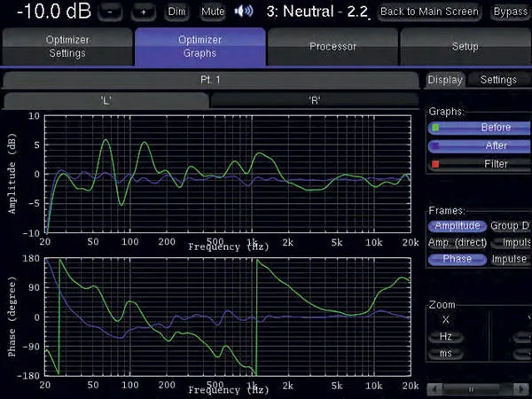Enable the Amp. (direct) frame
532x399 pixels.
pos(458,243)
